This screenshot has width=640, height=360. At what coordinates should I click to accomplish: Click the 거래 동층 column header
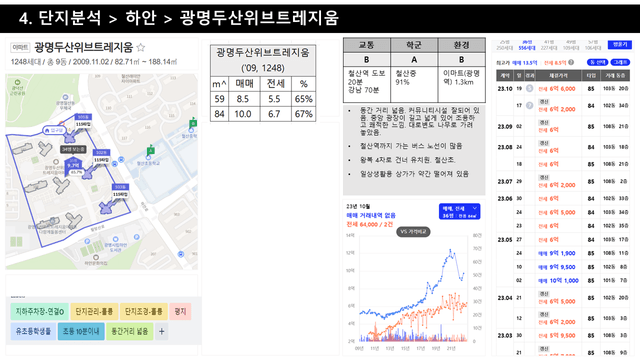coord(615,76)
